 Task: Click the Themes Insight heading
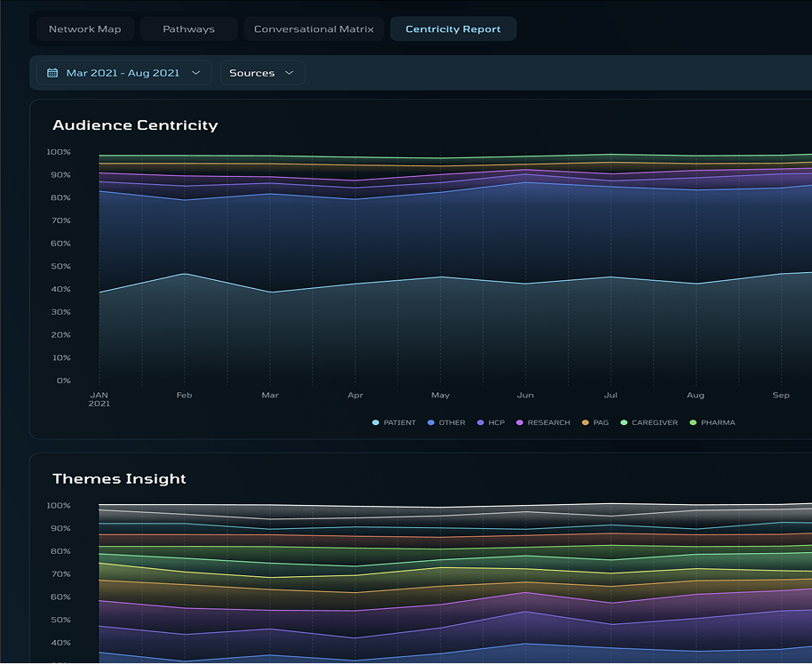[119, 479]
